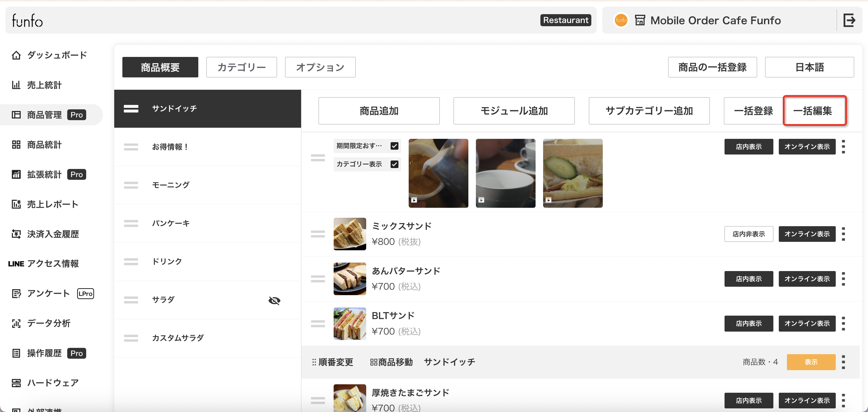Click the home icon for ダッシュボード
This screenshot has height=412, width=868.
click(16, 55)
